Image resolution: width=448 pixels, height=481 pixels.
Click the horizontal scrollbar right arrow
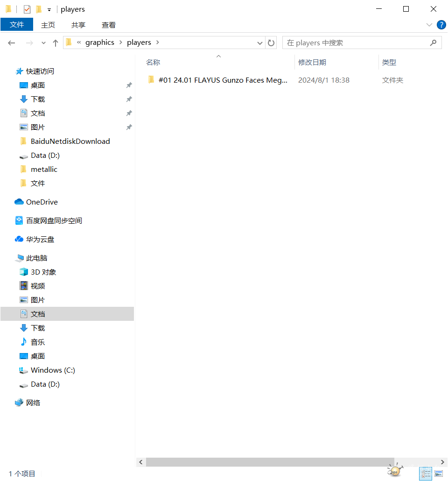click(443, 462)
